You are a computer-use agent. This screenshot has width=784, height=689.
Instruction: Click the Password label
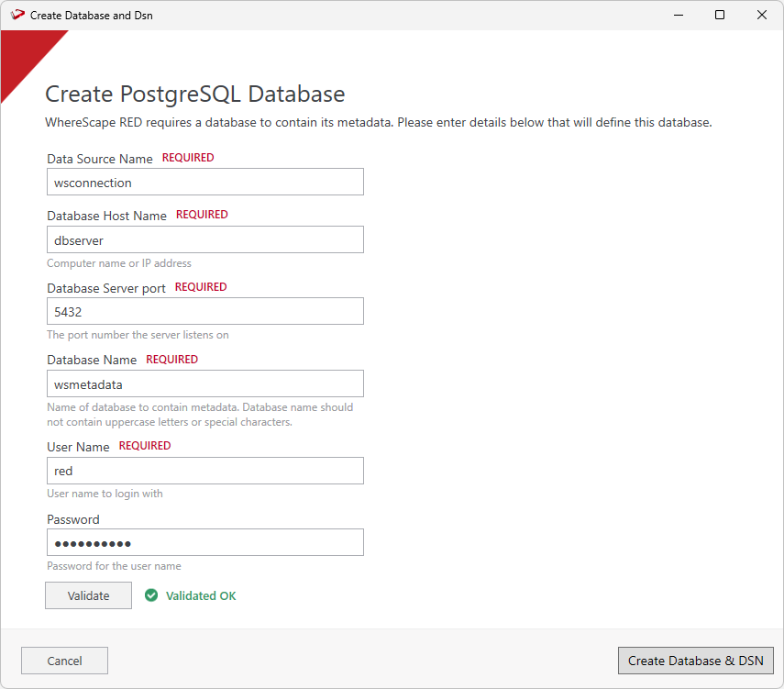(73, 519)
